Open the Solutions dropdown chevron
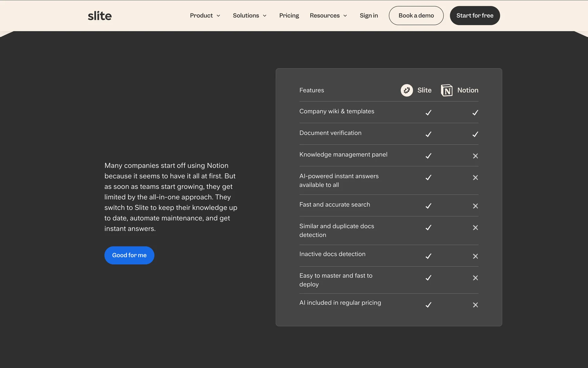The width and height of the screenshot is (588, 368). pyautogui.click(x=265, y=16)
